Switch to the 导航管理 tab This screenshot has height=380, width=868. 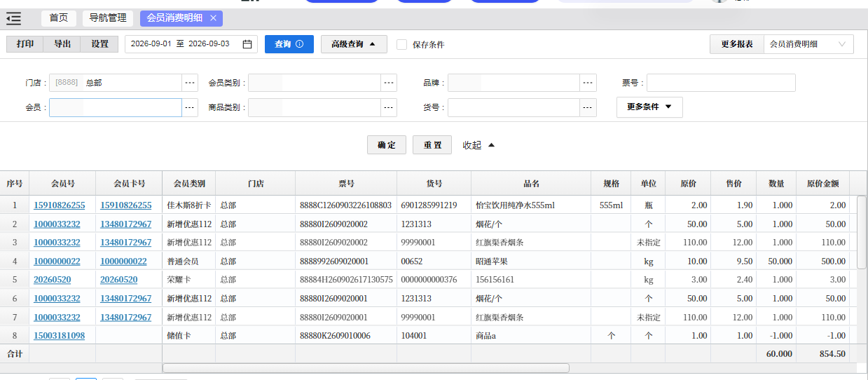(108, 18)
